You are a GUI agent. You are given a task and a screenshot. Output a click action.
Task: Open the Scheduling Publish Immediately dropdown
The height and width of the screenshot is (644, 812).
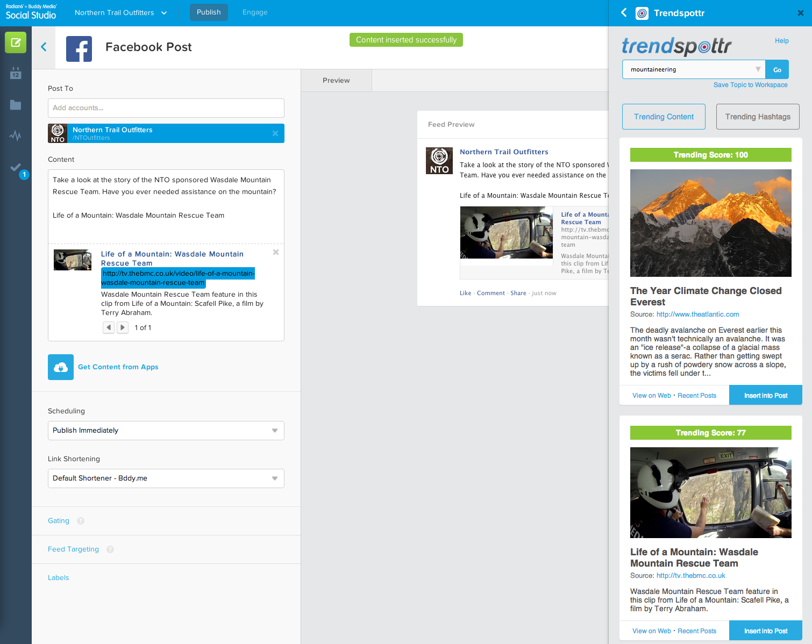(166, 431)
